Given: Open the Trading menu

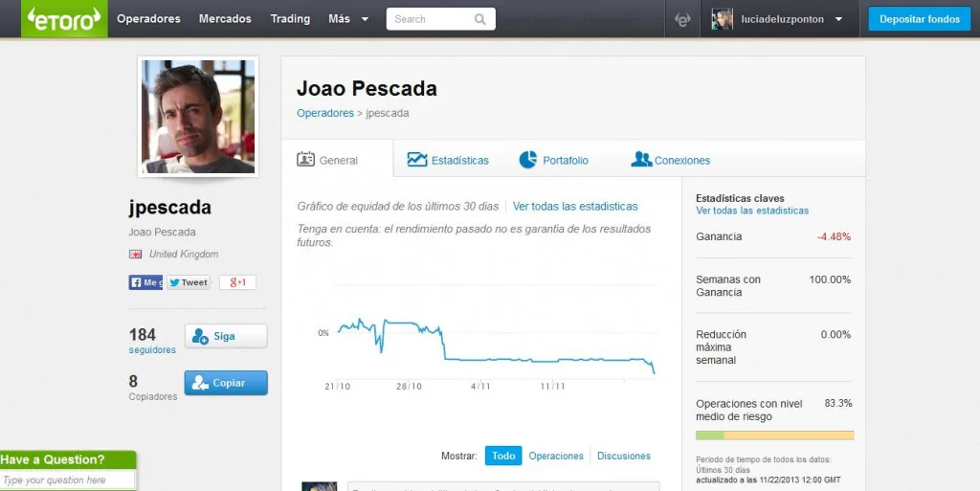Looking at the screenshot, I should click(x=290, y=19).
